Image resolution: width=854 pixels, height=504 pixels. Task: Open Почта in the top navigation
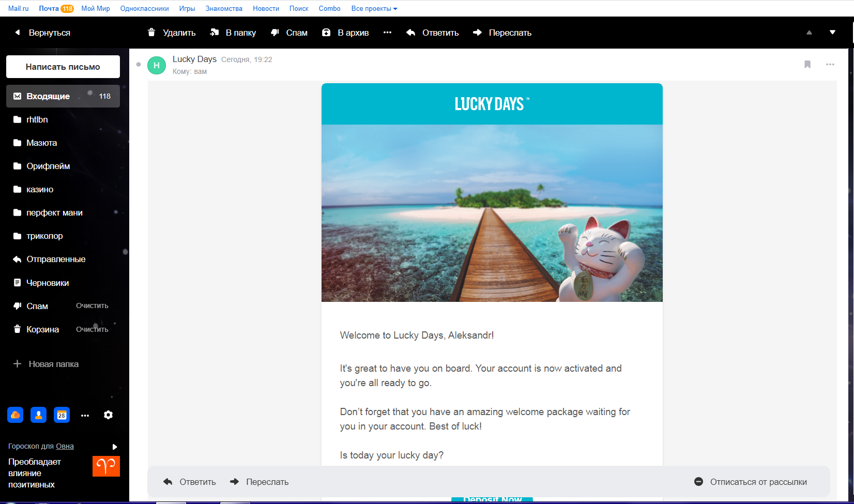click(49, 8)
